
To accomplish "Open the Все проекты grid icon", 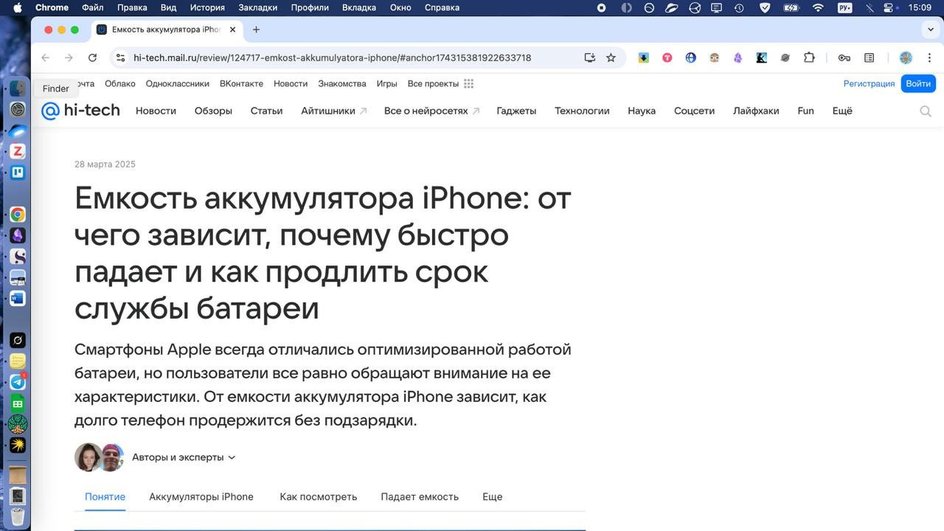I will pos(468,84).
